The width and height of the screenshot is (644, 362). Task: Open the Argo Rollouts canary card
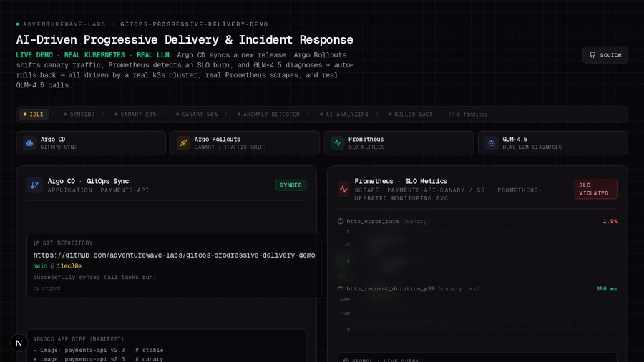pos(245,143)
